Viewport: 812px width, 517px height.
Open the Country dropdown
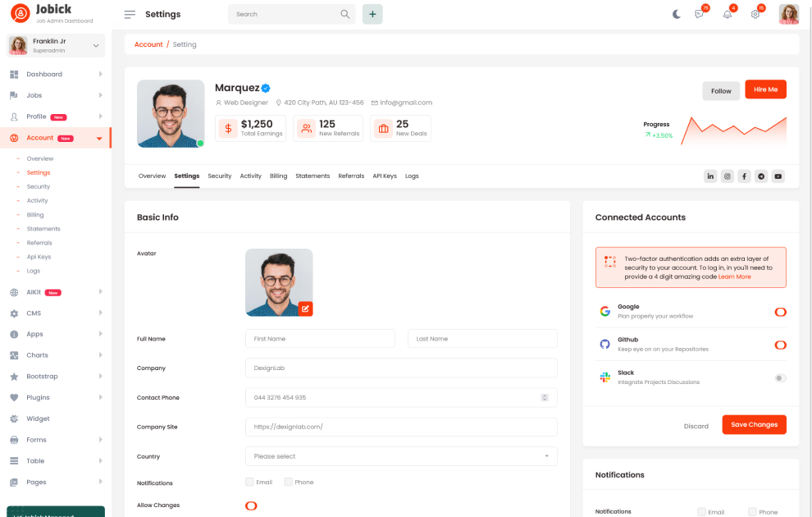(401, 456)
